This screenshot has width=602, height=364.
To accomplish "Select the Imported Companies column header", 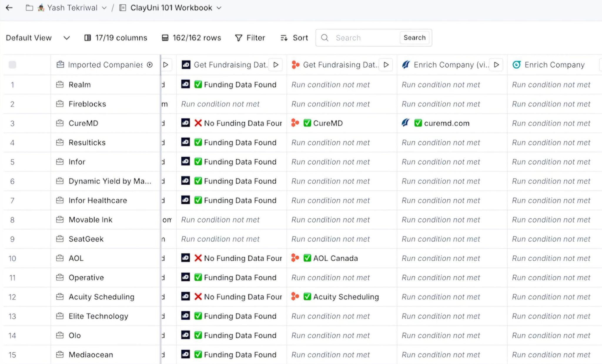I will click(x=105, y=65).
